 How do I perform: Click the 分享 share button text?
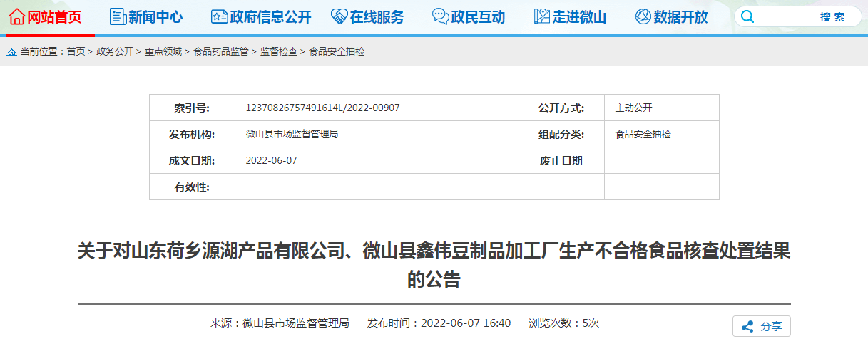[x=771, y=327]
